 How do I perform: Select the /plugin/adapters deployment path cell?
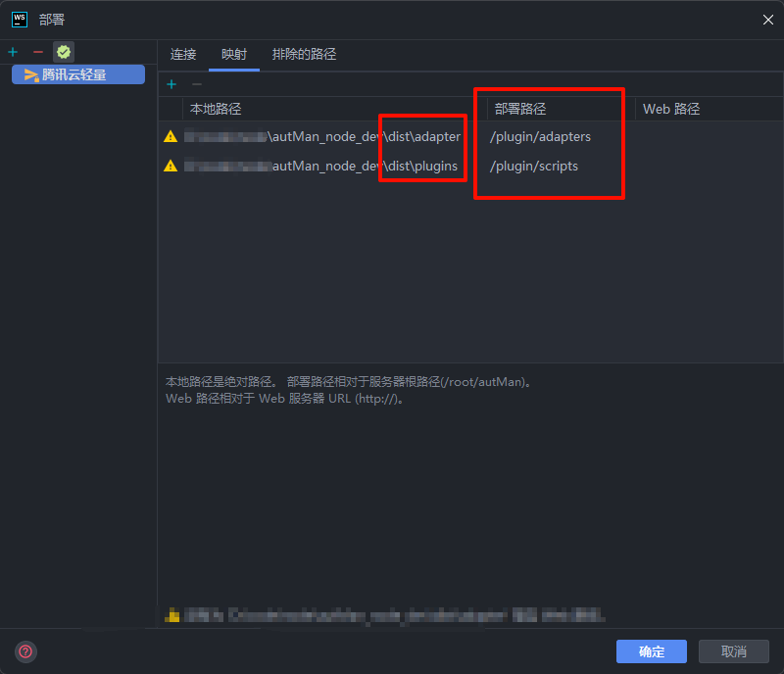[541, 137]
